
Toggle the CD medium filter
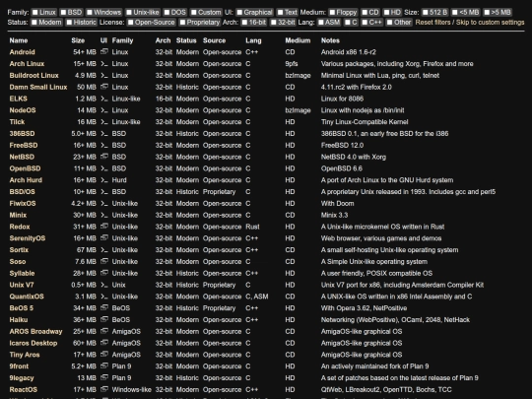pos(365,13)
